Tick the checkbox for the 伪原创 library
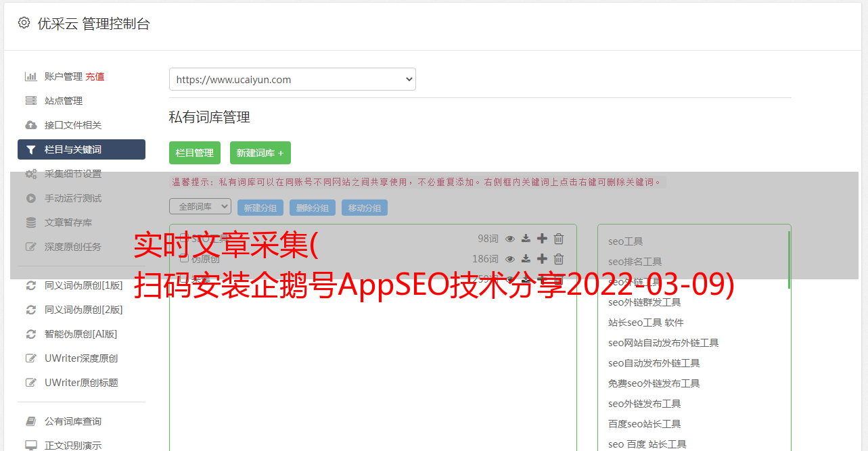This screenshot has height=451, width=868. coord(184,259)
